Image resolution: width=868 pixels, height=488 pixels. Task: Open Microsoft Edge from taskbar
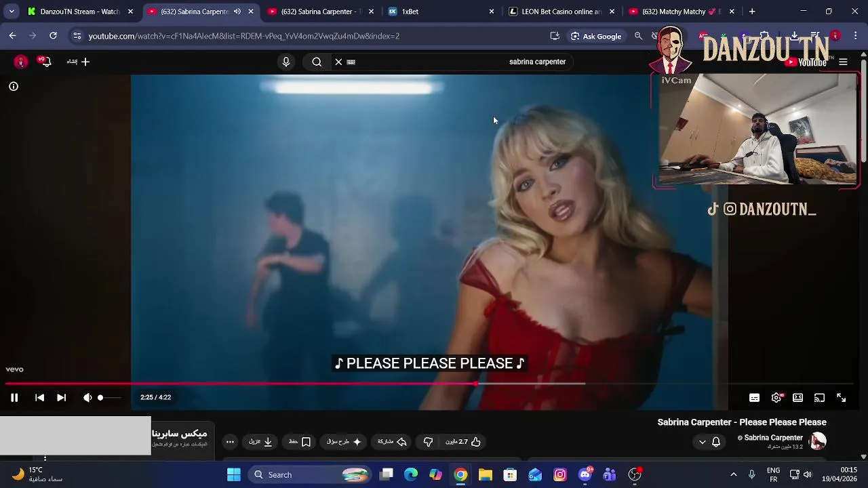[x=411, y=475]
